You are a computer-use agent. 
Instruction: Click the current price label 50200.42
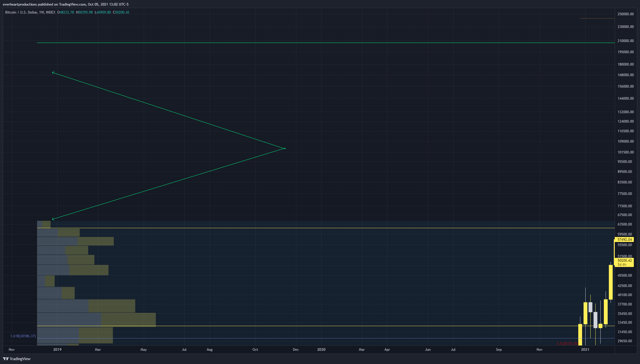(x=625, y=261)
